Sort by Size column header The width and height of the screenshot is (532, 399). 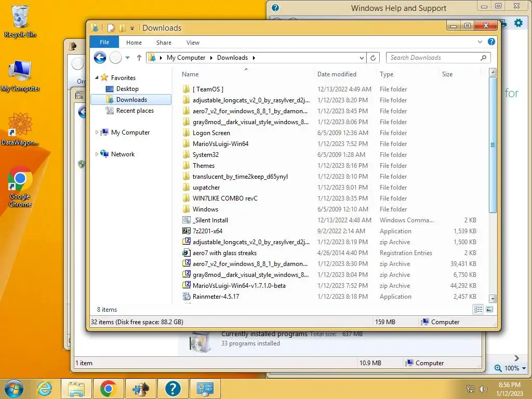coord(459,74)
